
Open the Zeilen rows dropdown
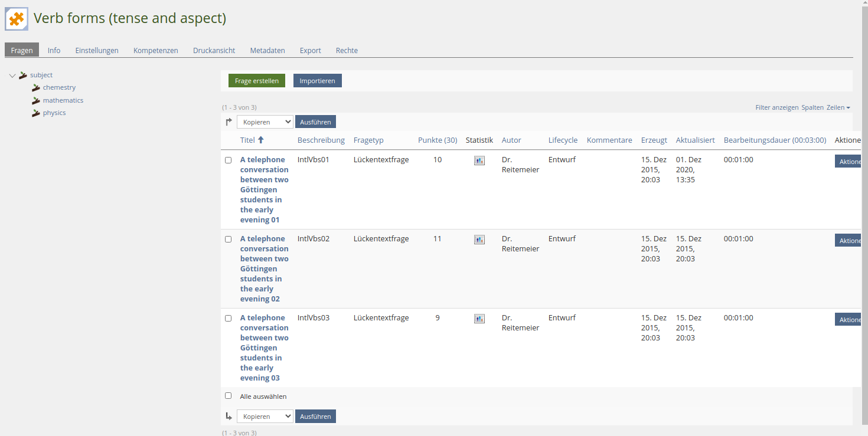tap(838, 108)
